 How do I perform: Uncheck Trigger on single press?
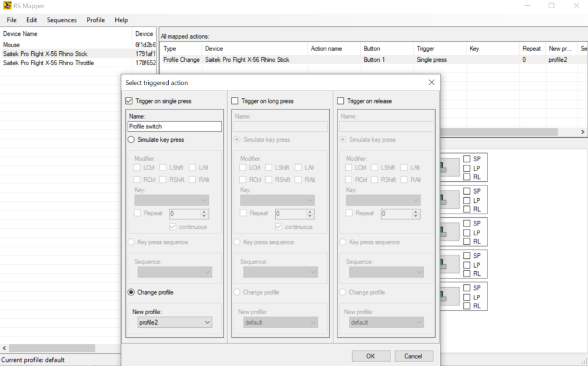[129, 101]
